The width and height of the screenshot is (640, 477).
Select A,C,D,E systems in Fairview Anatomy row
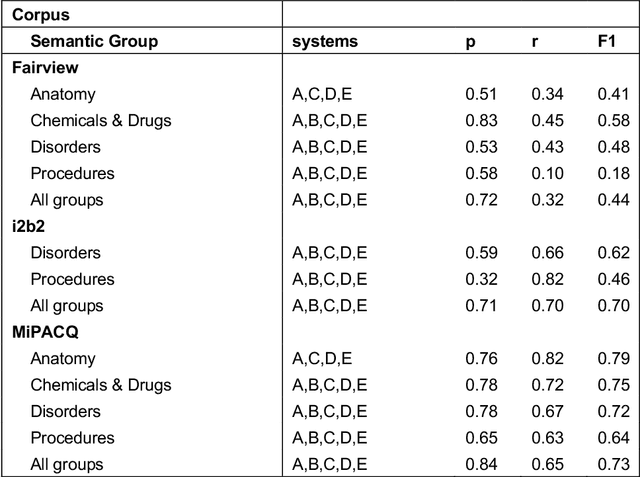point(321,95)
